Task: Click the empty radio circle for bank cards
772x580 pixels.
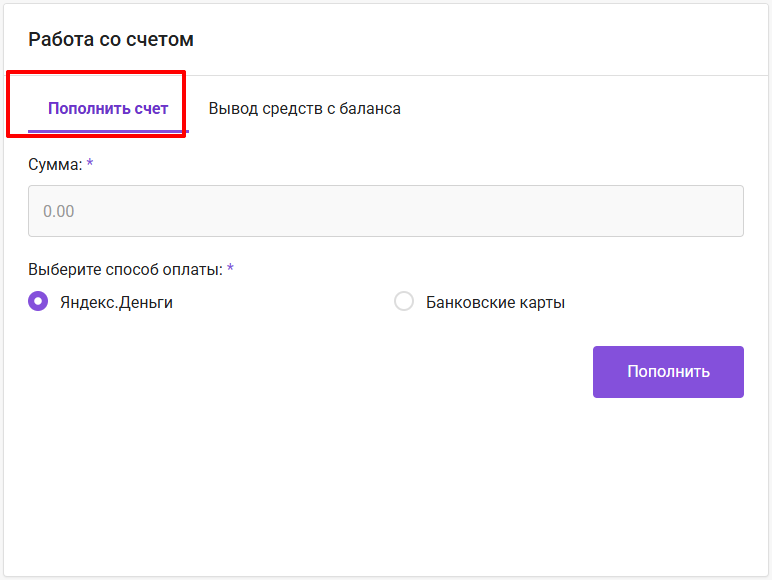Action: tap(404, 302)
